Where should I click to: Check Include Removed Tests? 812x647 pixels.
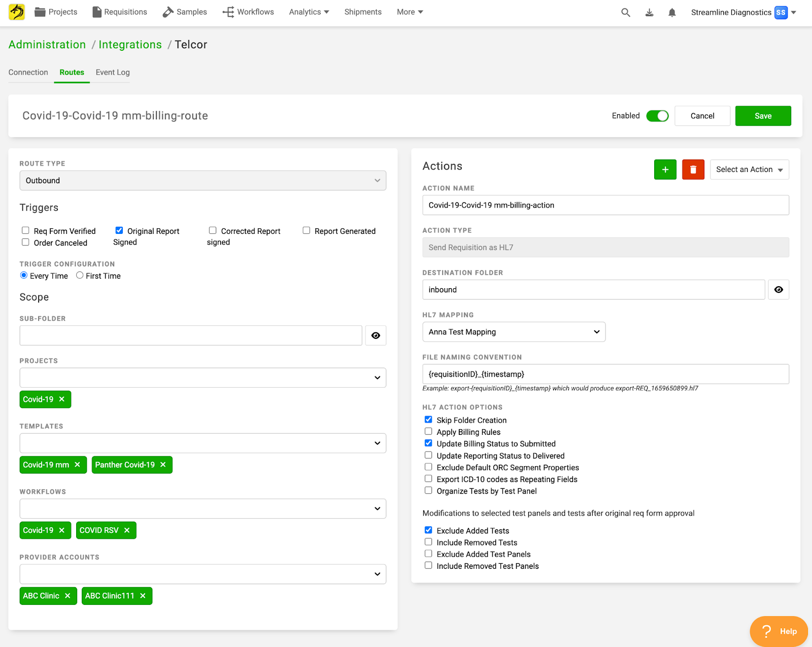pos(428,542)
